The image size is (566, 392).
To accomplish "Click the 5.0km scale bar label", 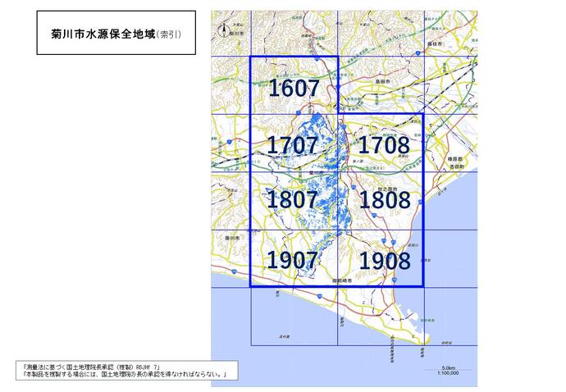I will coord(448,368).
